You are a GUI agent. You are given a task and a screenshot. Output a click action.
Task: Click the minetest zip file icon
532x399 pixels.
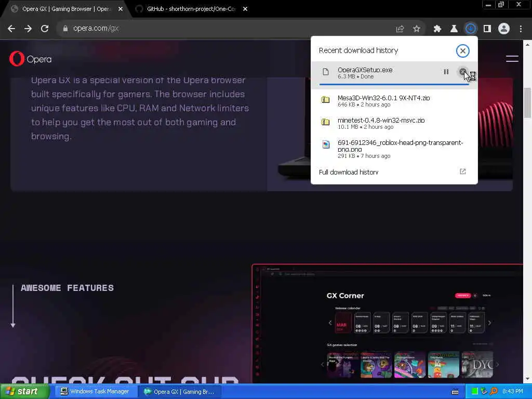(x=326, y=122)
